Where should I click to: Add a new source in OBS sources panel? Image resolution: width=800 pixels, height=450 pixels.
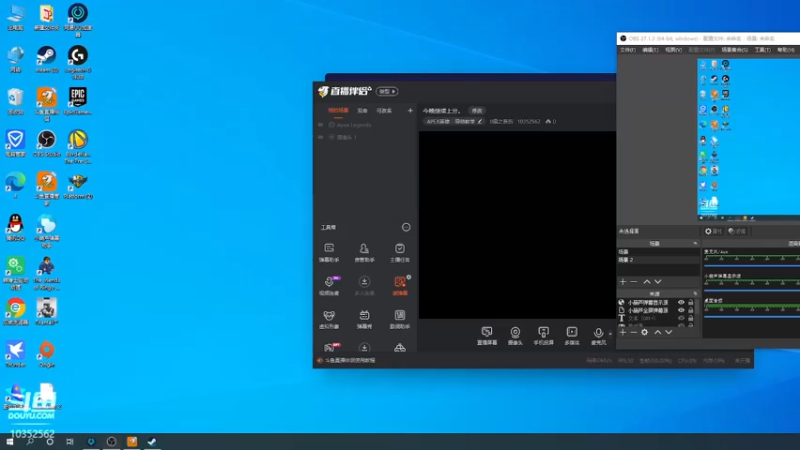pyautogui.click(x=622, y=332)
